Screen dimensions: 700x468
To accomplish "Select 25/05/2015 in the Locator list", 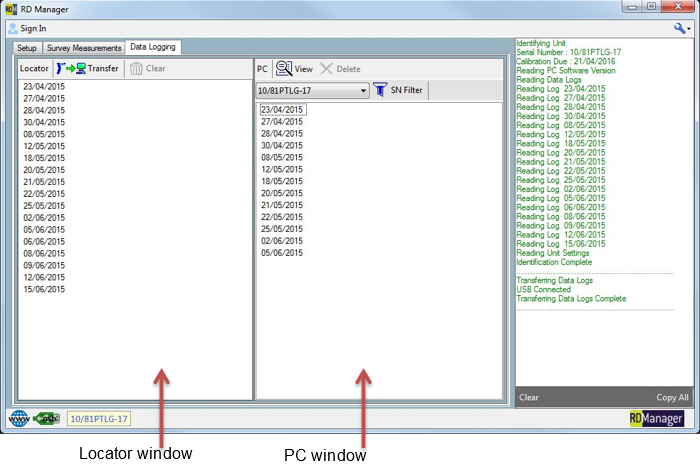I will point(44,206).
